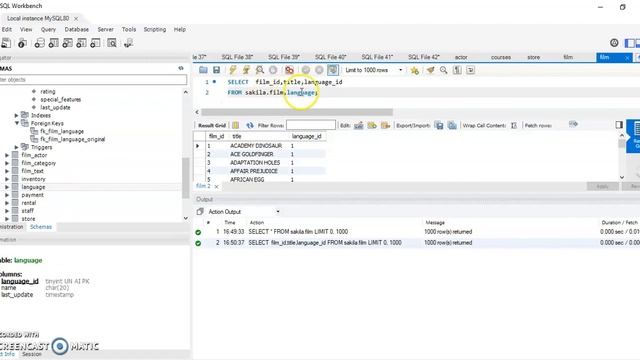Click export recordset to file icon
Image resolution: width=640 pixels, height=360 pixels.
pyautogui.click(x=439, y=125)
